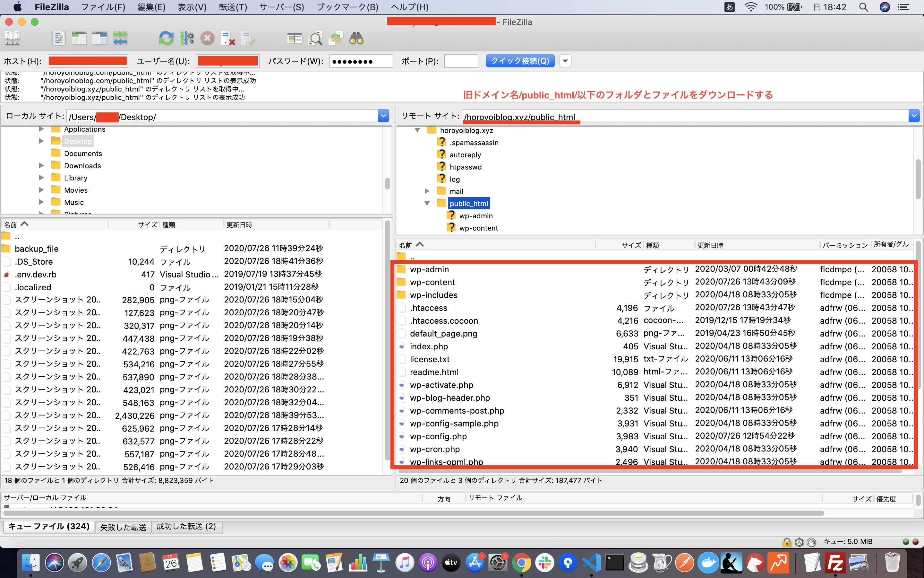Screen dimensions: 924x578
Task: Open the Site Manager icon
Action: click(12, 38)
